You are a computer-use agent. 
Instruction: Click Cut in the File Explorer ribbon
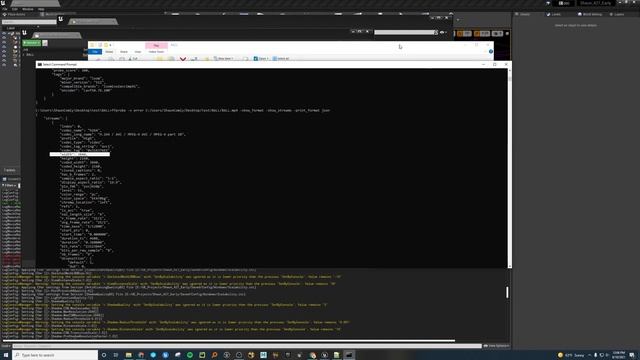pos(133,59)
